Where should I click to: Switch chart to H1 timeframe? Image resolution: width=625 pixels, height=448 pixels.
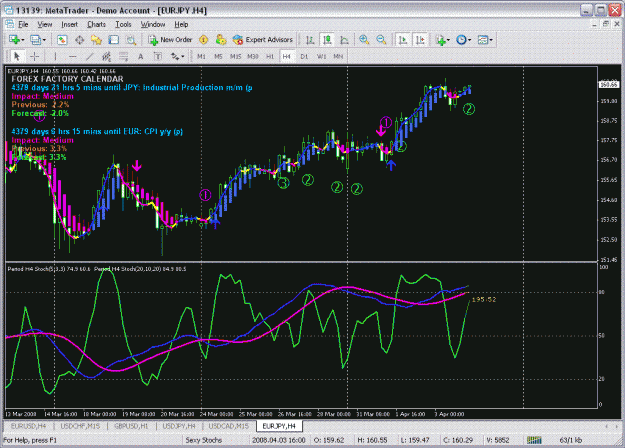pos(270,57)
